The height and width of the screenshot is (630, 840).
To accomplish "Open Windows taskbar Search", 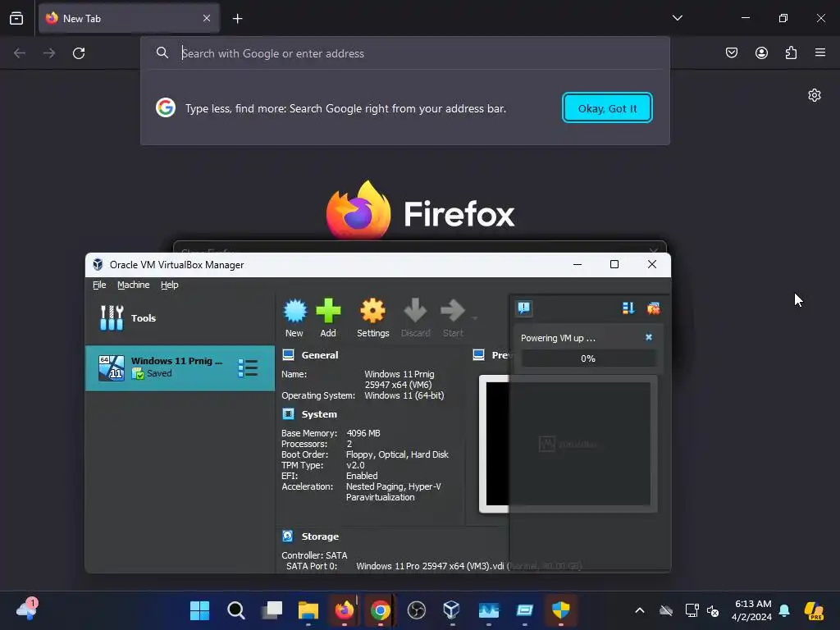I will (235, 610).
